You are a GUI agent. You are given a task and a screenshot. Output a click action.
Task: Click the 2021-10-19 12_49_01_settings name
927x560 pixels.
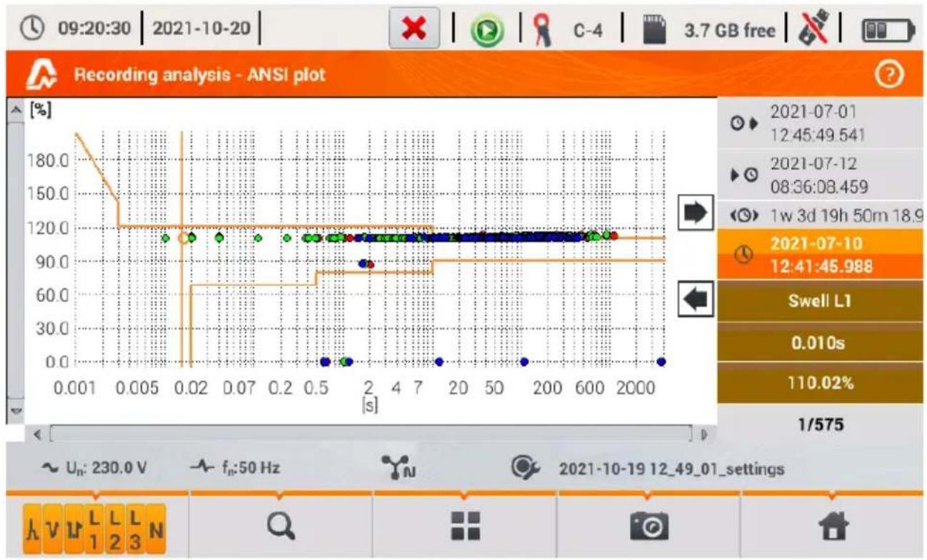coord(671,469)
